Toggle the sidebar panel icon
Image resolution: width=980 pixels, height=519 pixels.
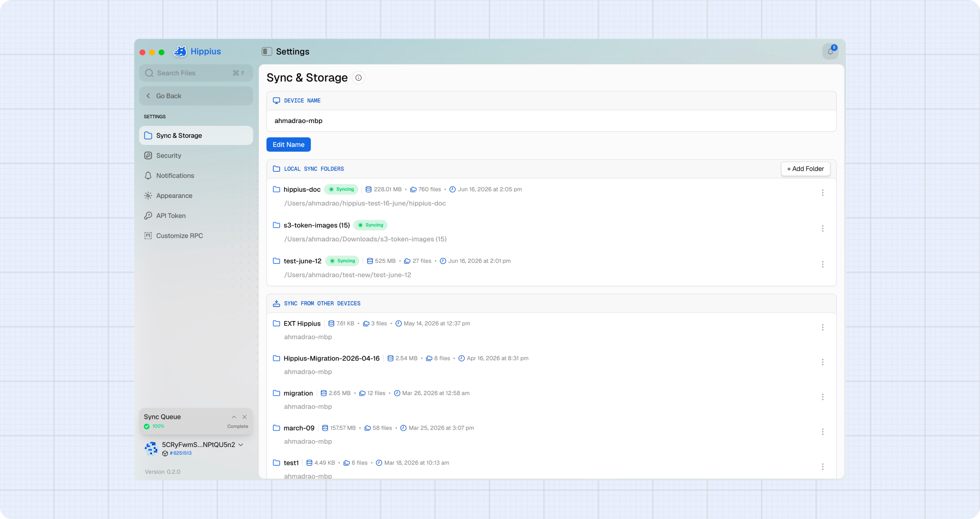click(x=267, y=52)
